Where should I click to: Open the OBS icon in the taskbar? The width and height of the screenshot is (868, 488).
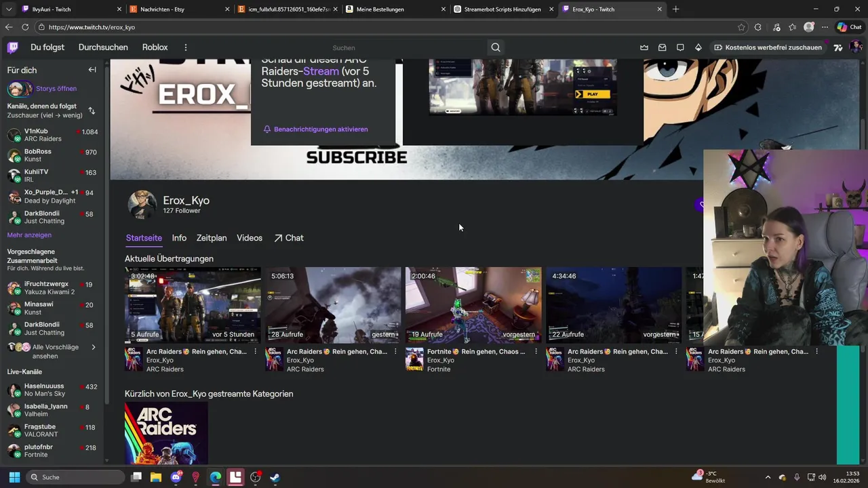[255, 477]
